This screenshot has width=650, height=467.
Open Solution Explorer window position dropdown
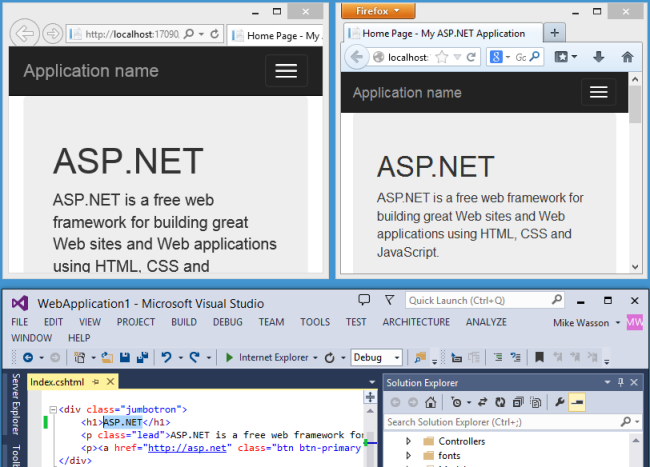[608, 382]
